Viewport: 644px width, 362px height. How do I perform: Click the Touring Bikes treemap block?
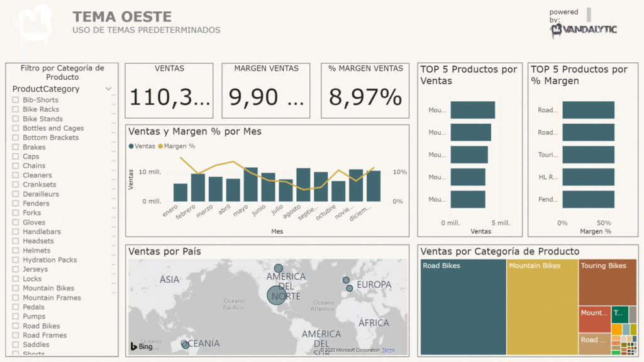(x=608, y=282)
